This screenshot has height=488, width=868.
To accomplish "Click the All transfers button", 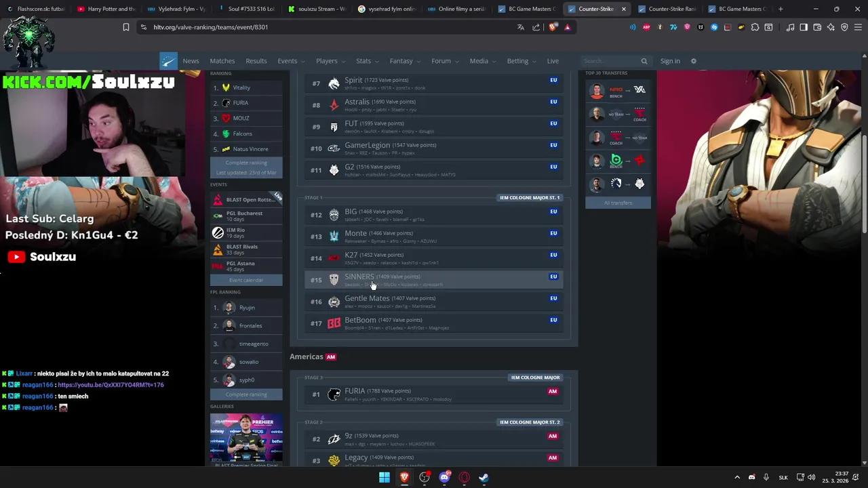I will (x=618, y=203).
